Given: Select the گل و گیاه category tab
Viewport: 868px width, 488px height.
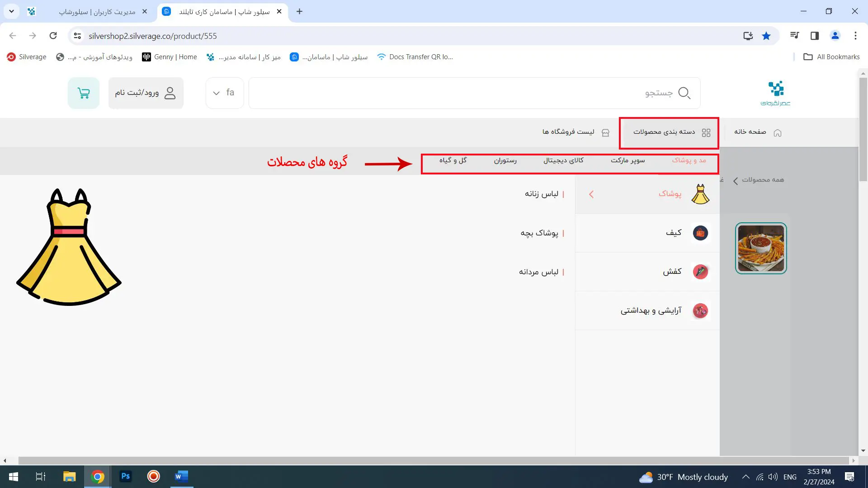Looking at the screenshot, I should point(453,160).
